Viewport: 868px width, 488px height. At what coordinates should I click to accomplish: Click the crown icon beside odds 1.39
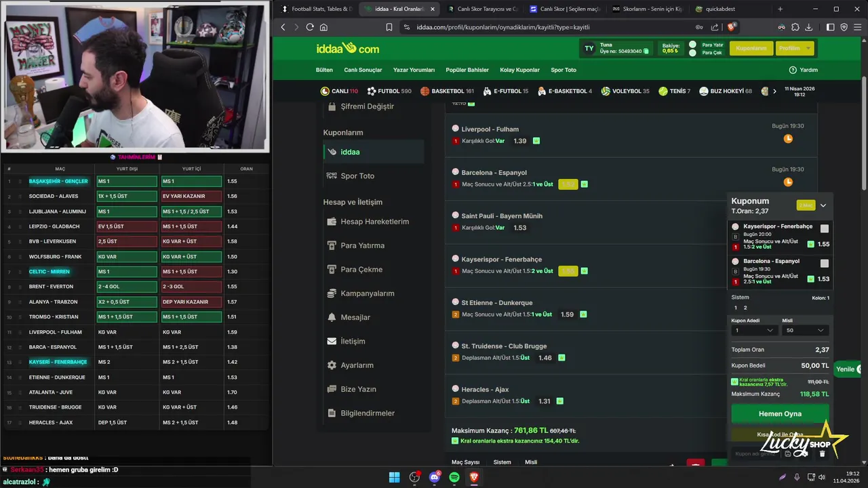pos(536,141)
